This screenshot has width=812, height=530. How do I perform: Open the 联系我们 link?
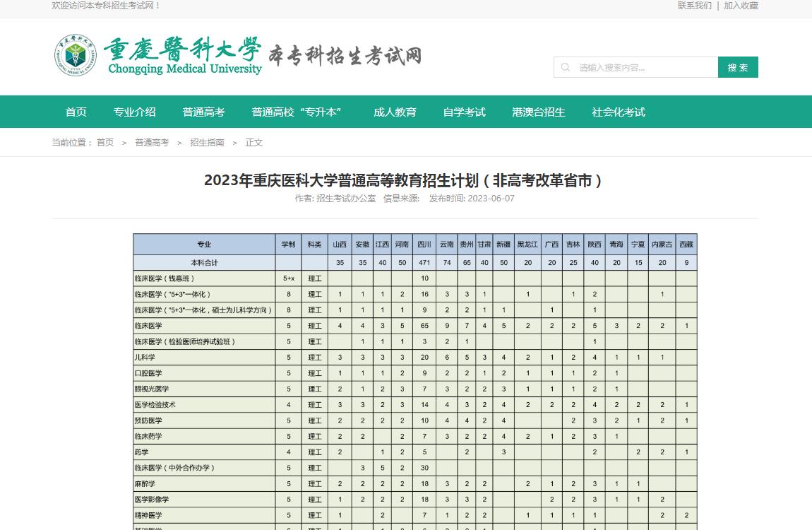pyautogui.click(x=695, y=5)
